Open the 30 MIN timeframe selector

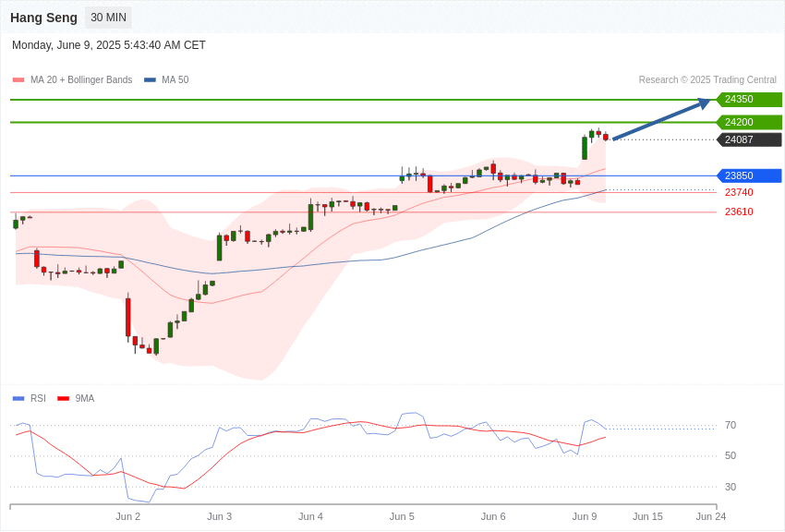click(108, 17)
